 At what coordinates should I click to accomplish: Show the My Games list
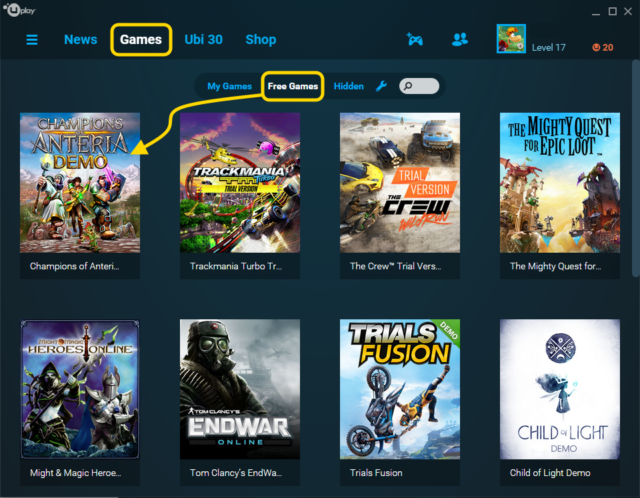click(229, 86)
